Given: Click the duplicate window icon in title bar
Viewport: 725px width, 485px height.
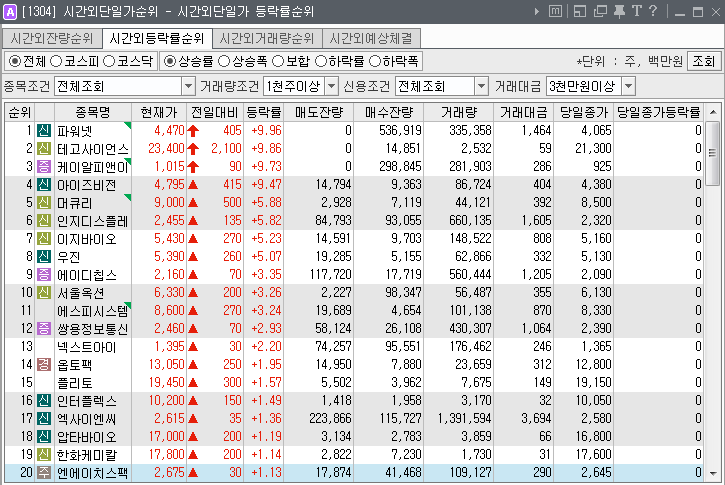Looking at the screenshot, I should 600,11.
